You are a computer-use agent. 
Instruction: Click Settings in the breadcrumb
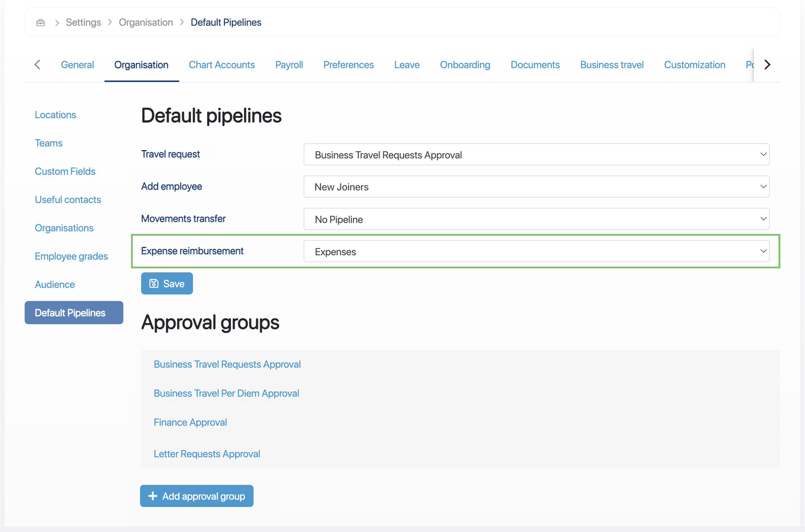point(83,22)
